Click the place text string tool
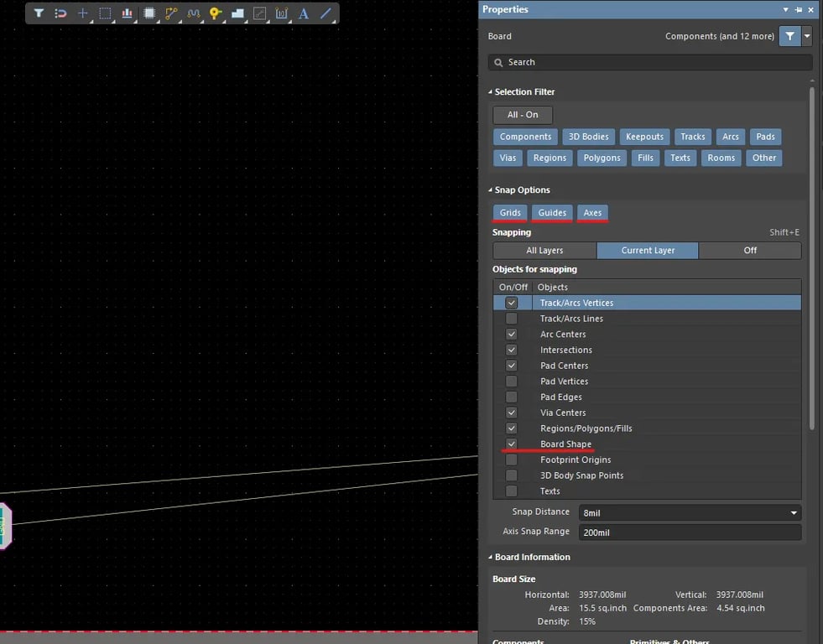823x644 pixels. click(x=304, y=13)
